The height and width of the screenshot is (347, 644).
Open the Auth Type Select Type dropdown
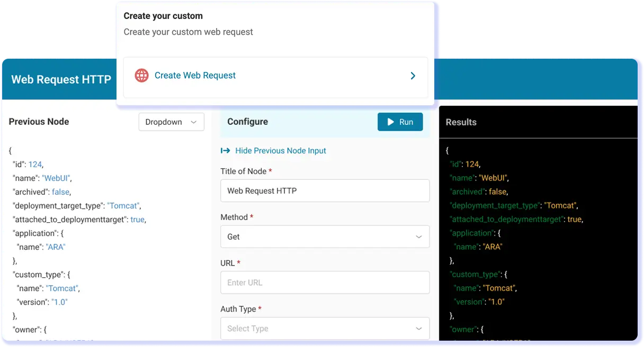pyautogui.click(x=325, y=328)
